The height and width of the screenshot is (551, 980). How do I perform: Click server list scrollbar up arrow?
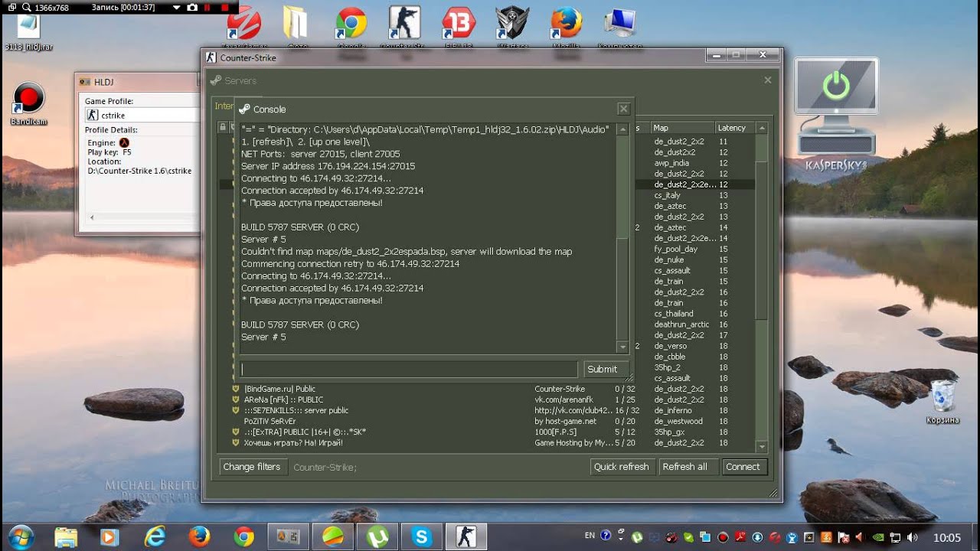pyautogui.click(x=761, y=128)
